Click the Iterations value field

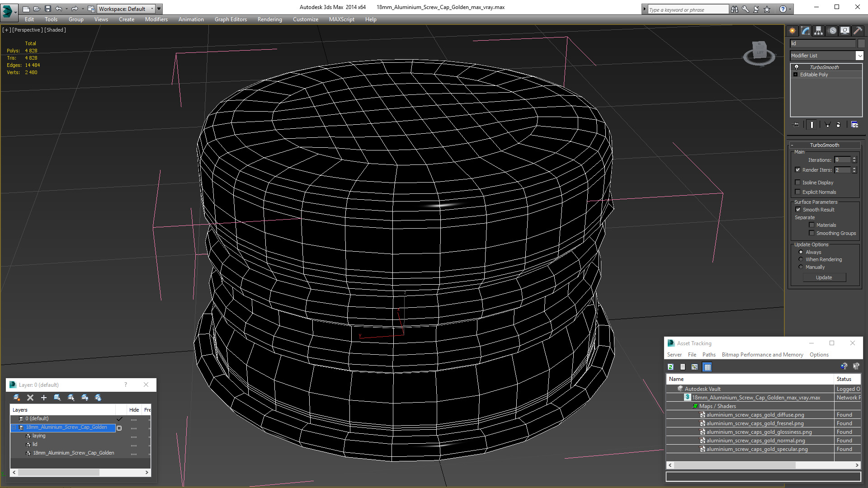[842, 160]
